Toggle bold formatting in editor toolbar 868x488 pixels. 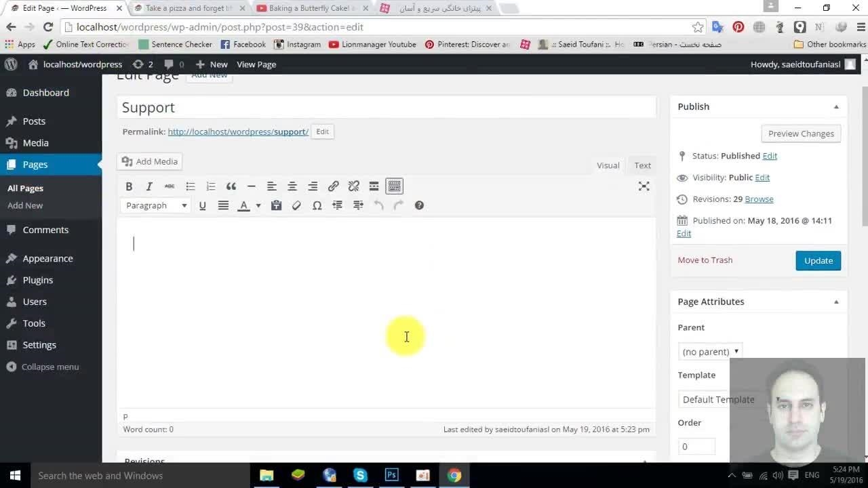129,186
